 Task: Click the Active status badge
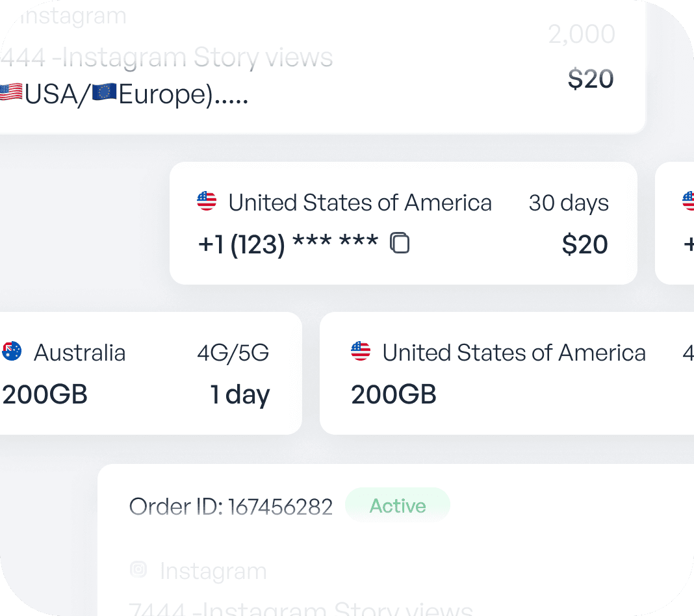pyautogui.click(x=398, y=506)
